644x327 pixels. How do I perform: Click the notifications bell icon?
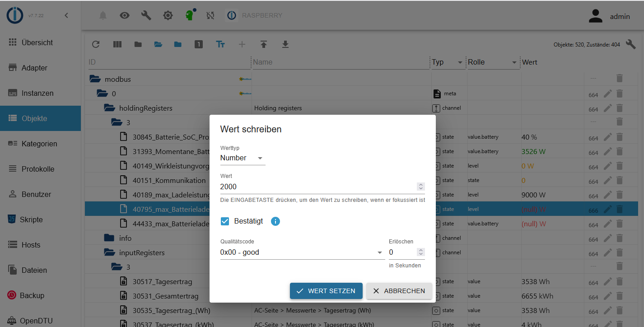103,15
